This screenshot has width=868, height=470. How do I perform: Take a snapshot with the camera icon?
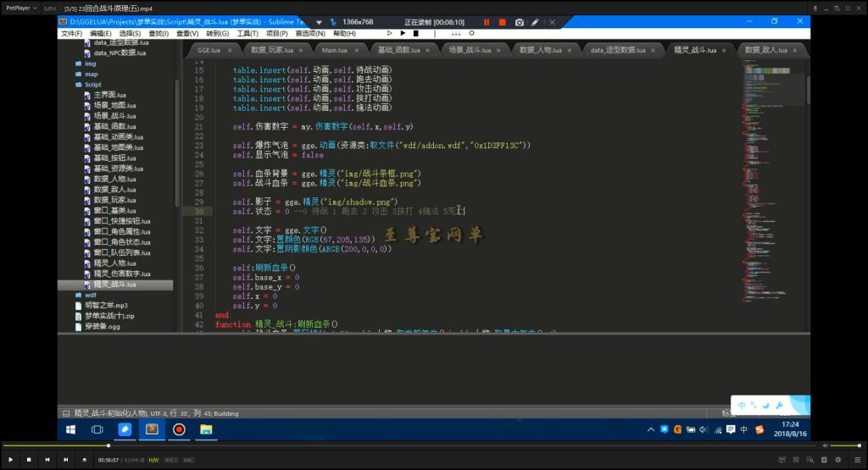coord(520,22)
